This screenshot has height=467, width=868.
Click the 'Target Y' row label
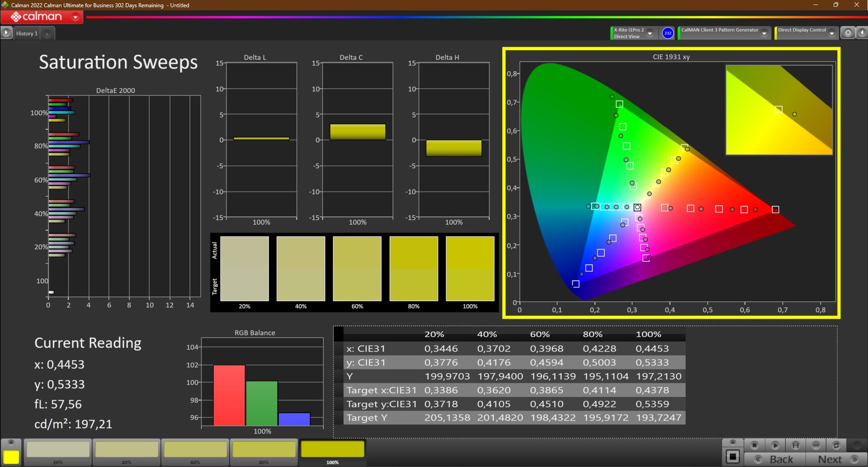367,418
